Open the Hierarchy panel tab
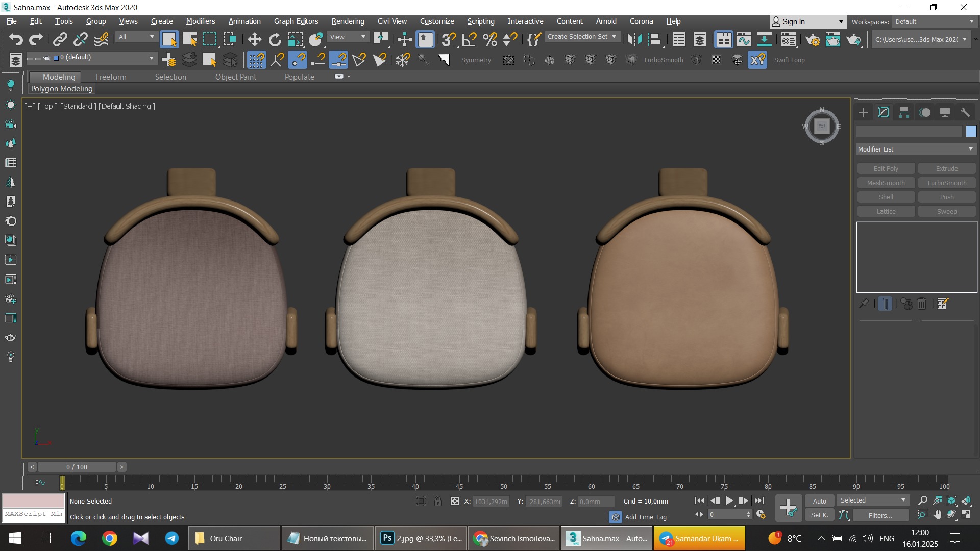 [x=904, y=112]
